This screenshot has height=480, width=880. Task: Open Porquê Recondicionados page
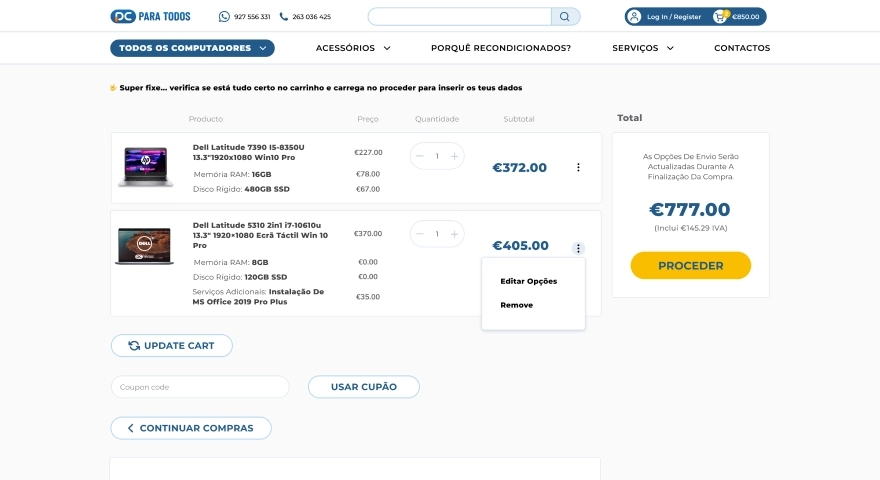[501, 48]
